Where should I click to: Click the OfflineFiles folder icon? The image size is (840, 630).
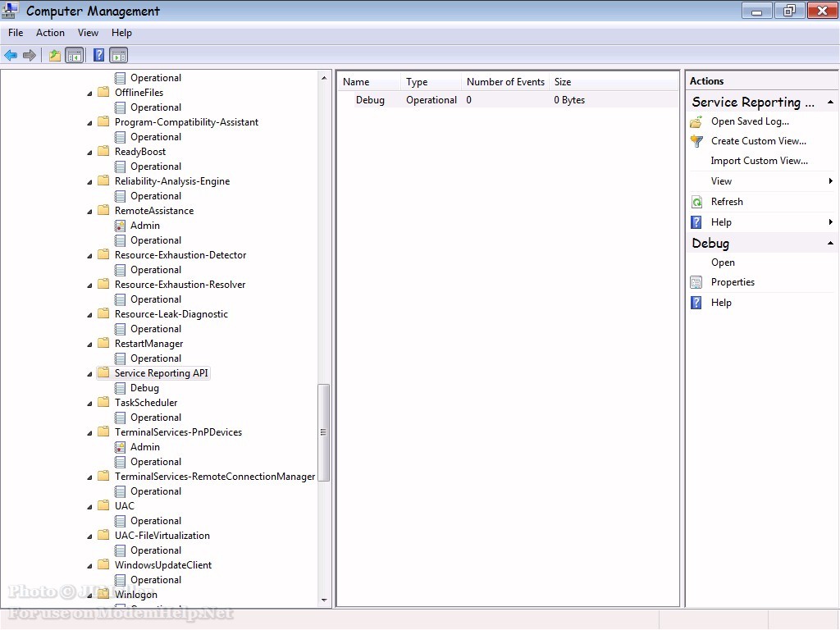[103, 92]
